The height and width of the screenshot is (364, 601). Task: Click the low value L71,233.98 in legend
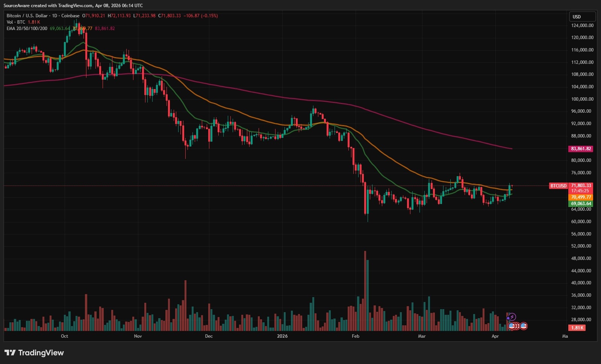pyautogui.click(x=144, y=16)
